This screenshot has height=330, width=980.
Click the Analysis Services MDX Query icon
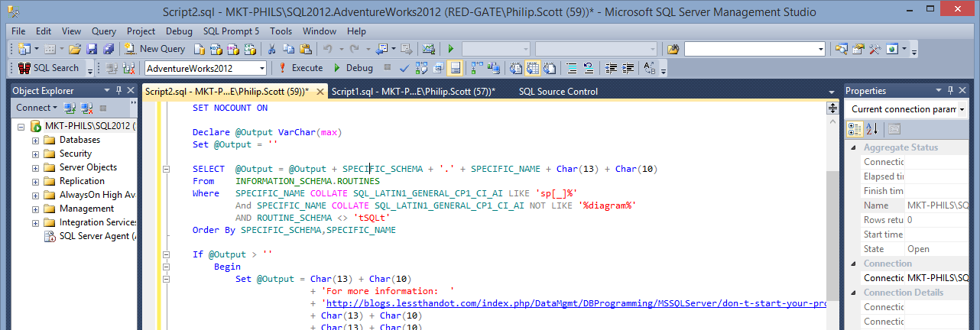point(216,49)
